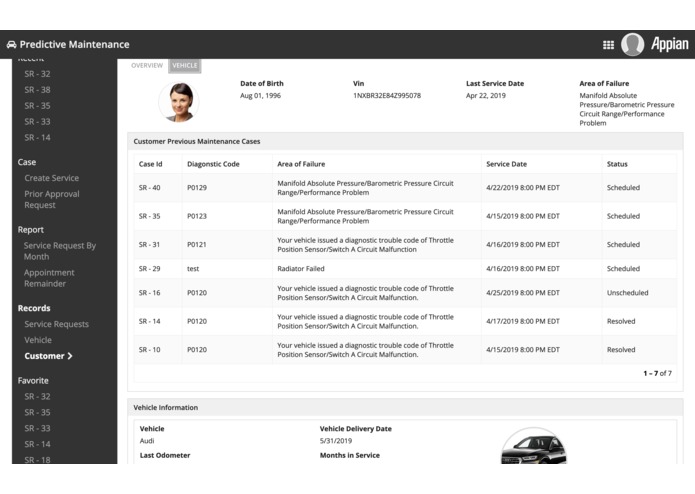Open favorite SR - 32
Image resolution: width=695 pixels, height=494 pixels.
37,397
